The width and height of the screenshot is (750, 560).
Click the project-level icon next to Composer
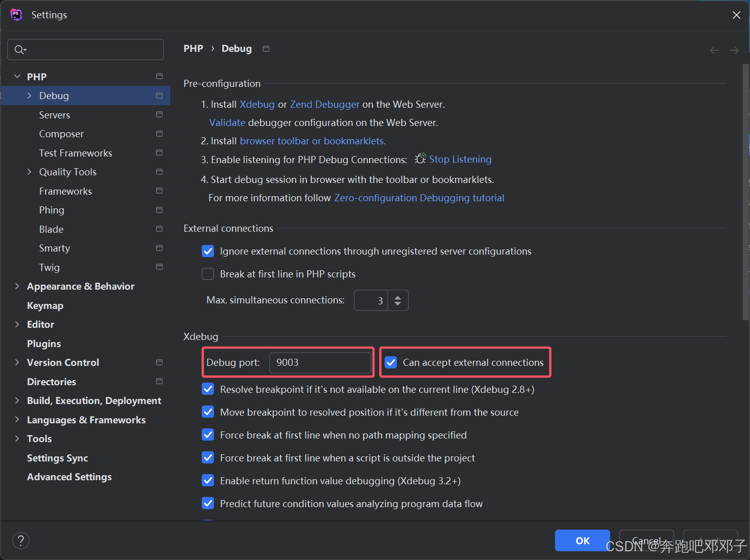(159, 134)
